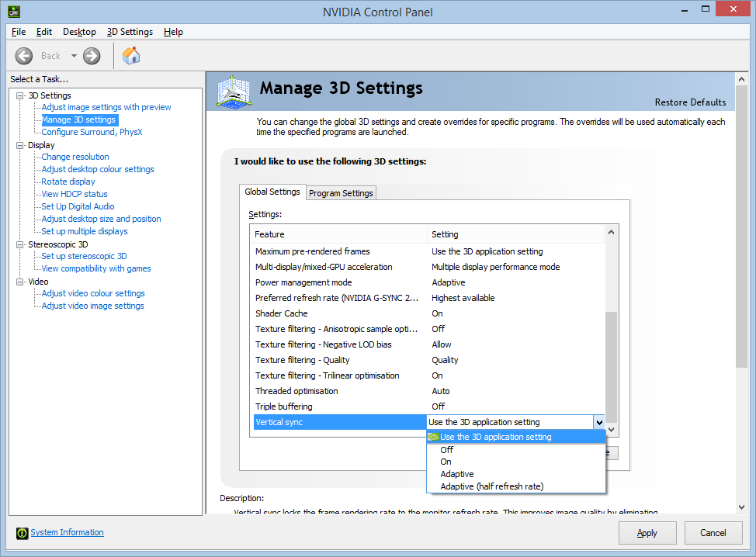Screen dimensions: 756x557
Task: Select the Maximum pre-rendered frames row
Action: click(x=428, y=251)
